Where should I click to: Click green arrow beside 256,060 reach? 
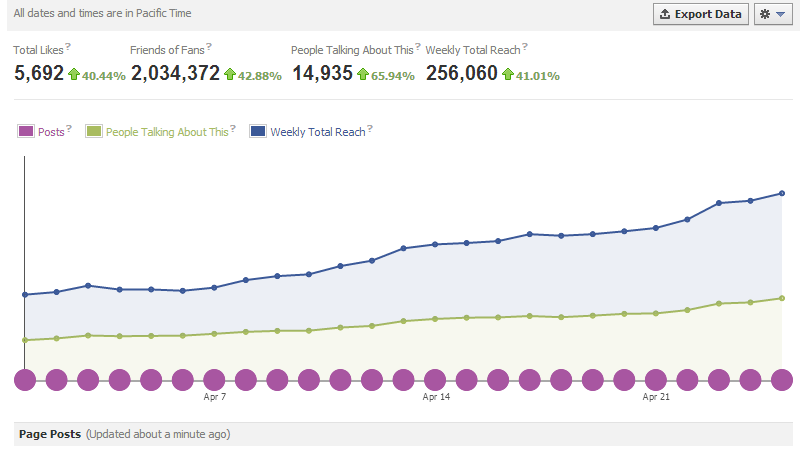(508, 74)
